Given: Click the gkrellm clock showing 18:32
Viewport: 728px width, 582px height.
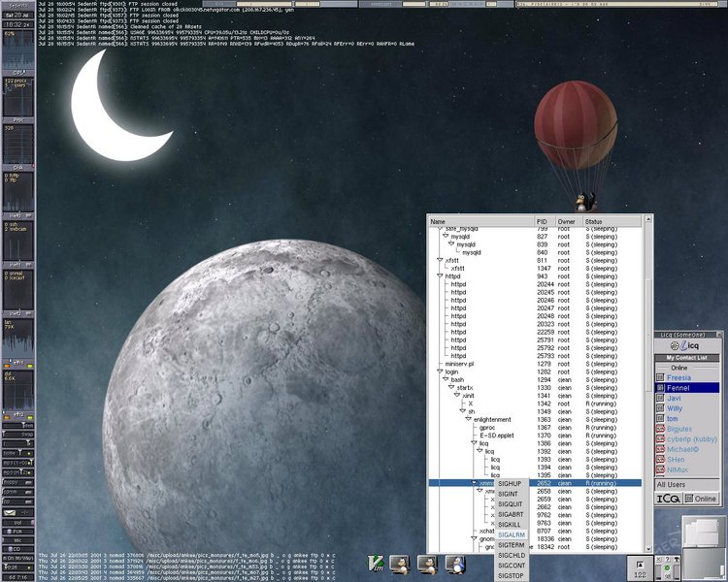Looking at the screenshot, I should (18, 24).
